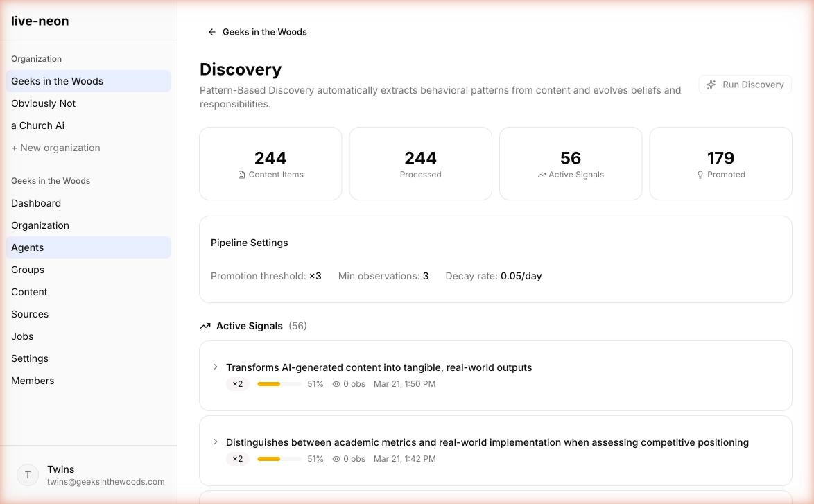Screen dimensions: 814x504
Task: Go to Sources in the sidebar
Action: point(30,314)
